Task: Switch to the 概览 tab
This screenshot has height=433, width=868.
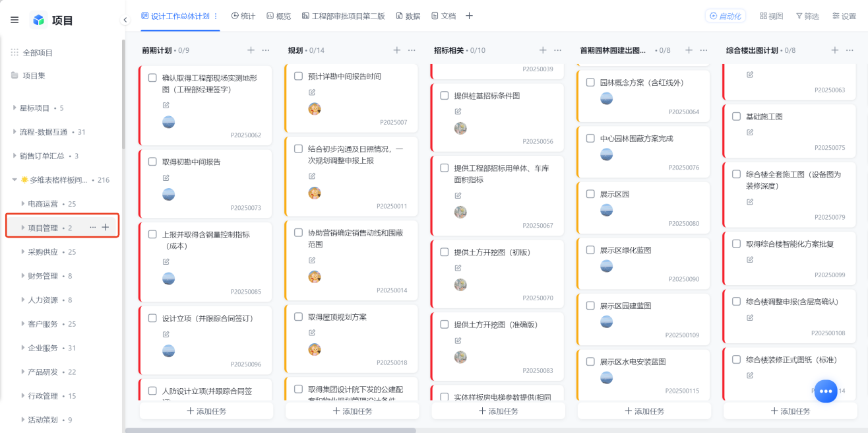Action: point(278,16)
